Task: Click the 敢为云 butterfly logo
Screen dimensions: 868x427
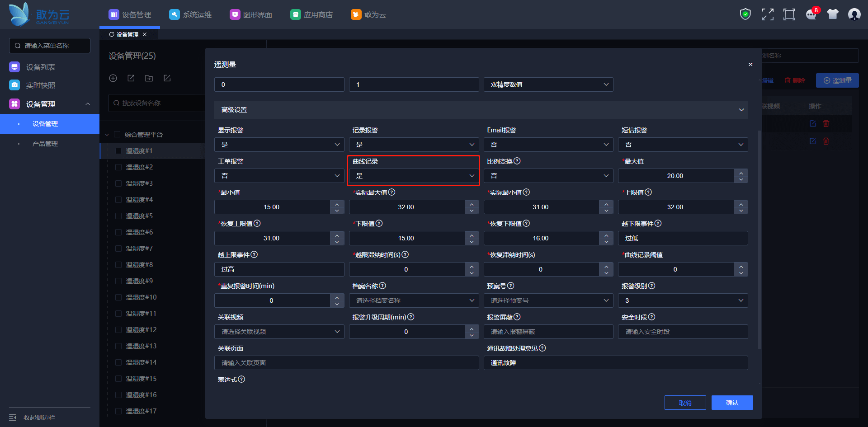Action: click(x=39, y=14)
